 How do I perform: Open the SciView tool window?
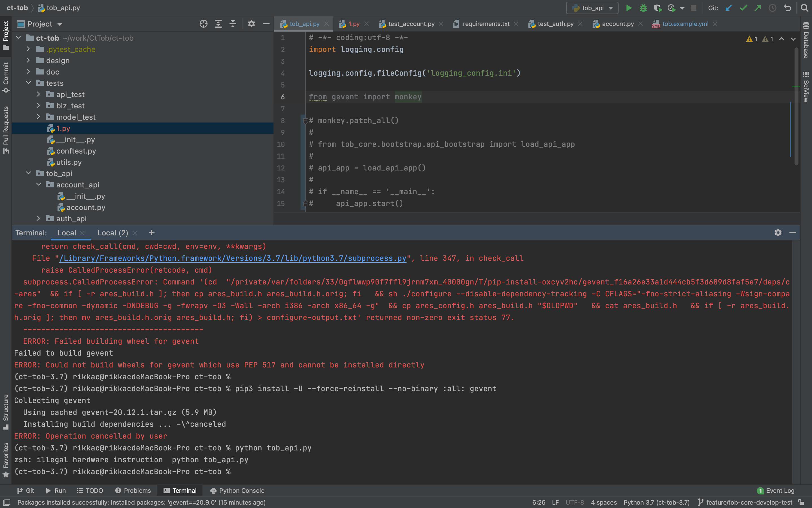pos(806,87)
